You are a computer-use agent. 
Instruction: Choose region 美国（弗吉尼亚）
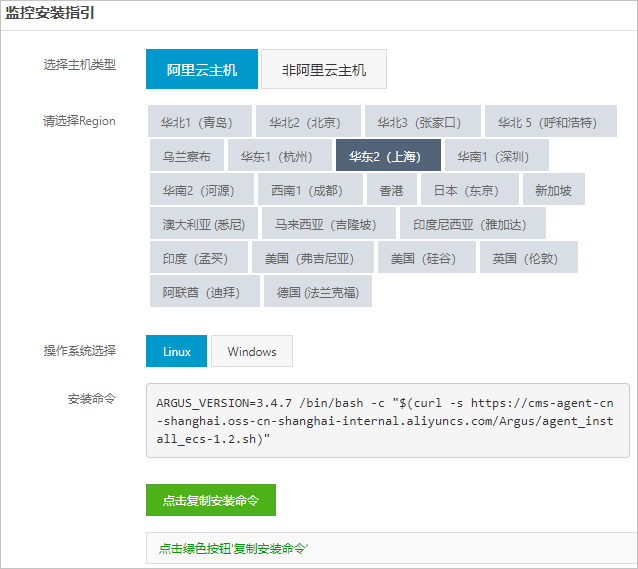click(313, 257)
